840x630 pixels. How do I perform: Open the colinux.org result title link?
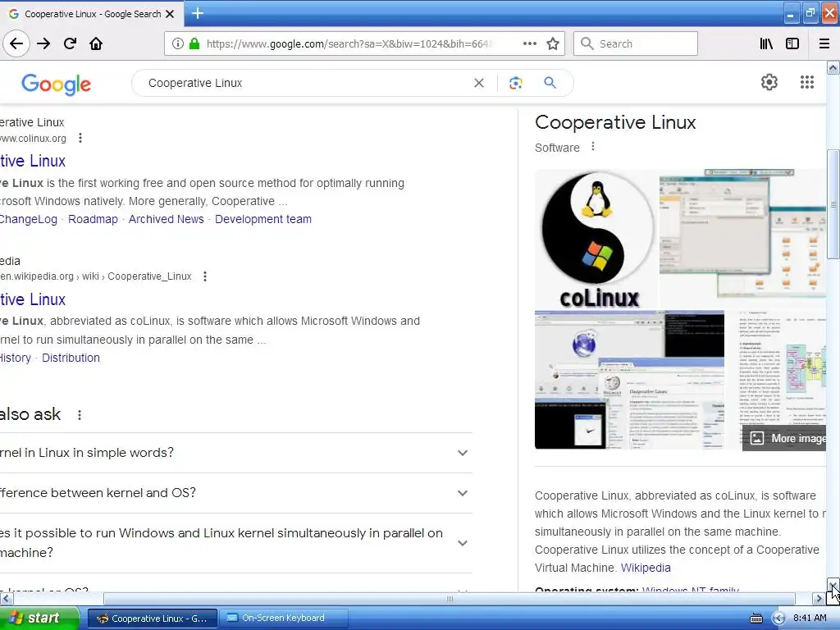[x=33, y=161]
